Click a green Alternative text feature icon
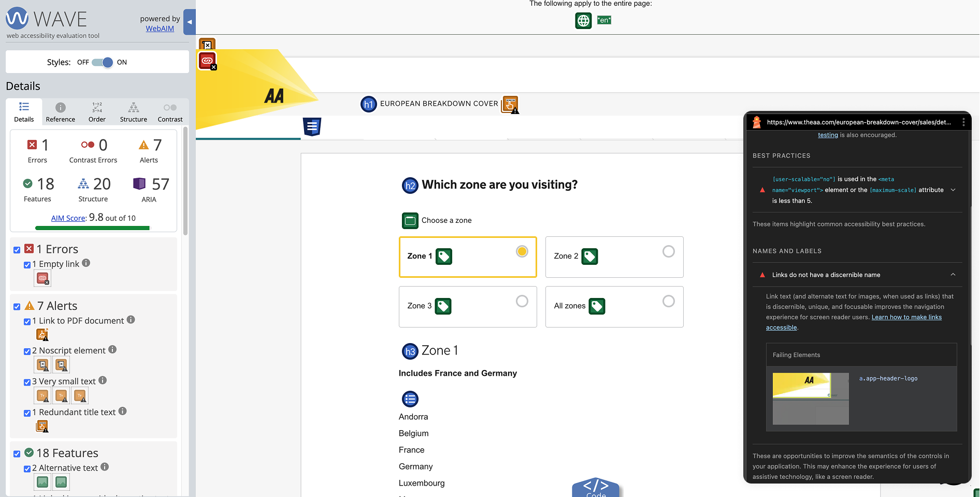Viewport: 980px width, 497px height. tap(42, 482)
